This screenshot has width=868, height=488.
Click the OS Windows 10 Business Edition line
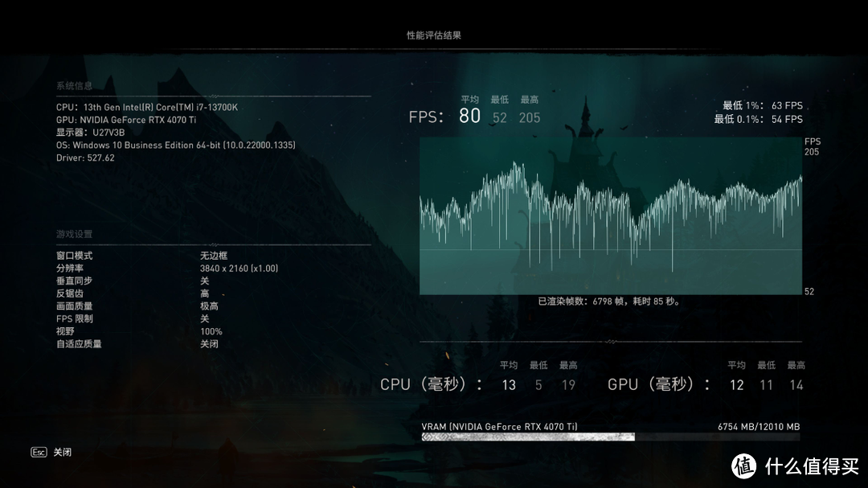pyautogui.click(x=175, y=146)
